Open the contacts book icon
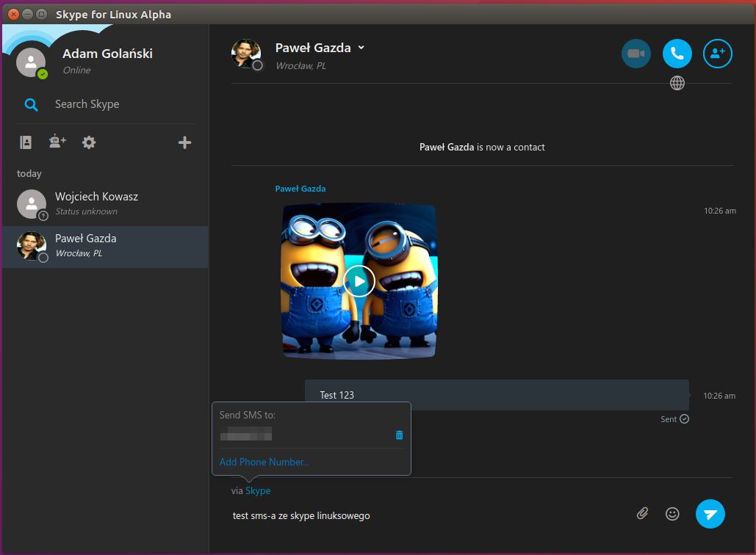Image resolution: width=756 pixels, height=555 pixels. point(26,142)
